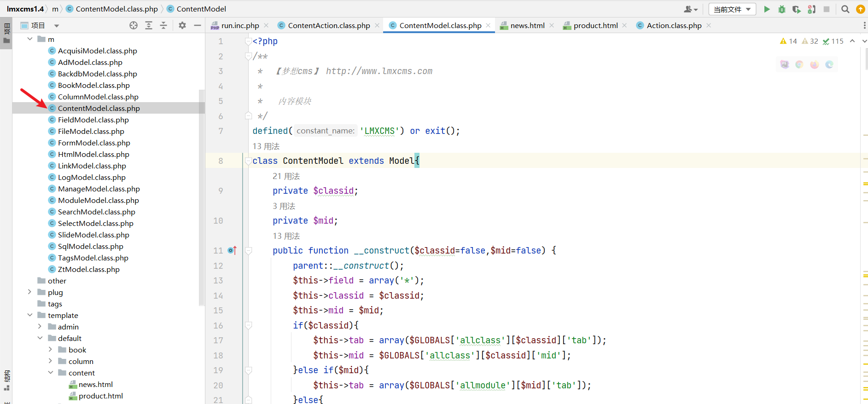Open ZtModel.class.php in project tree
Image resolution: width=868 pixels, height=404 pixels.
[89, 269]
